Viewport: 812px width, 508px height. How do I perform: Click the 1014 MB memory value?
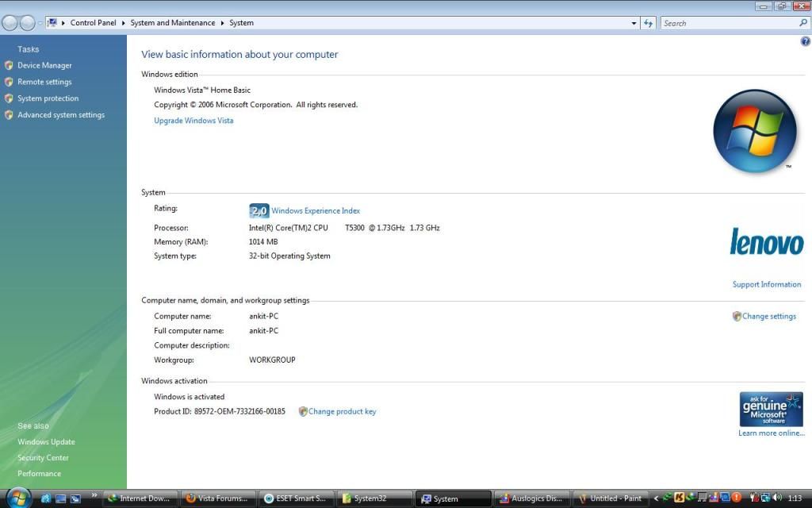click(x=263, y=242)
